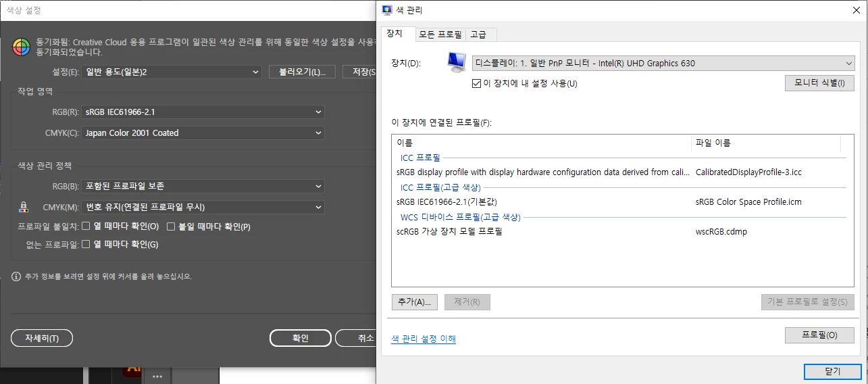Open the CMYK working space dropdown
Screen dimensions: 868x384
click(x=203, y=133)
